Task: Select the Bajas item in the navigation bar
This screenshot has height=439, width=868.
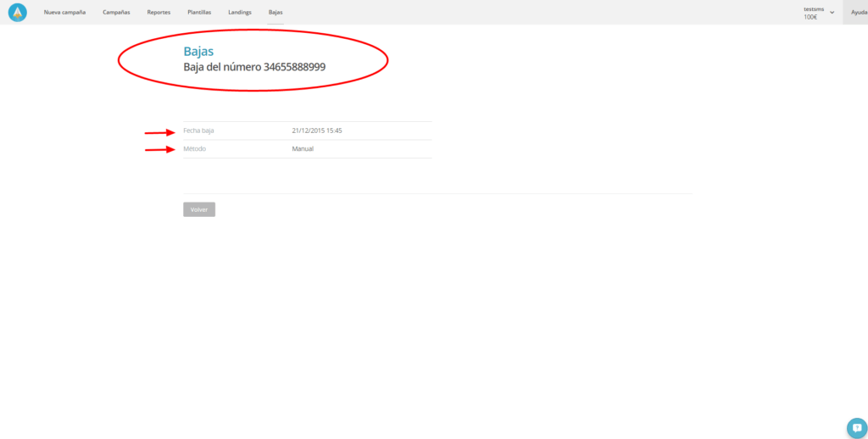Action: (x=275, y=13)
